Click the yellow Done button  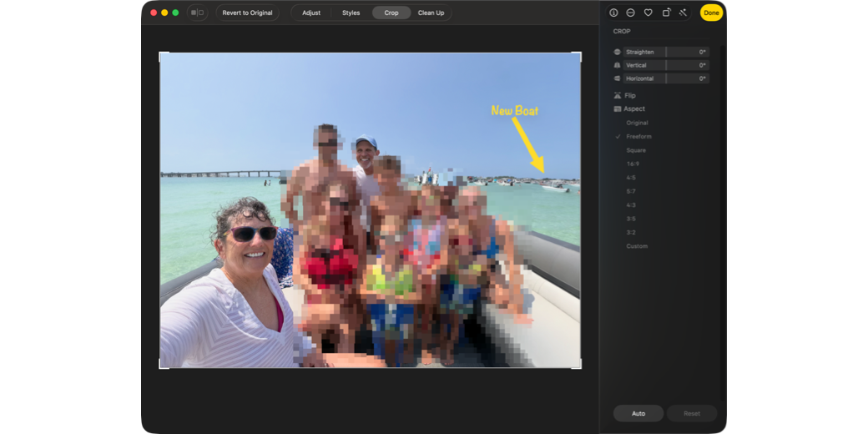pos(711,13)
